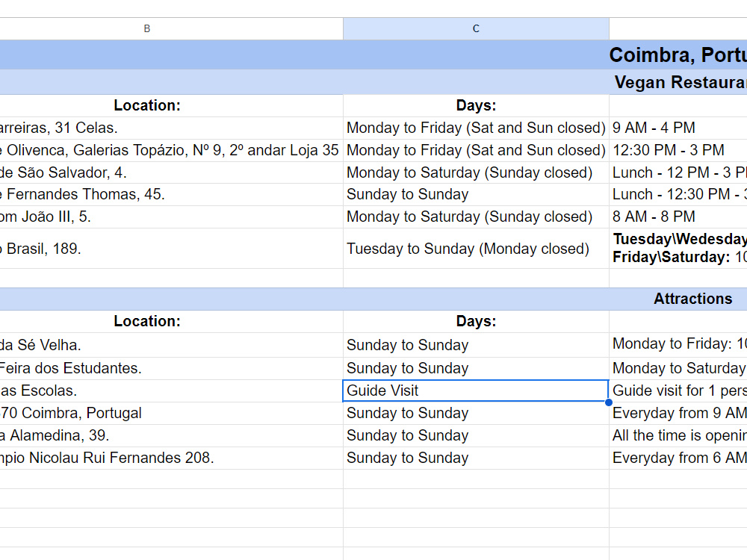Select 'Sunday to Sunday' in the Fernandes Thomas row
Viewport: 747px width, 560px height.
476,194
